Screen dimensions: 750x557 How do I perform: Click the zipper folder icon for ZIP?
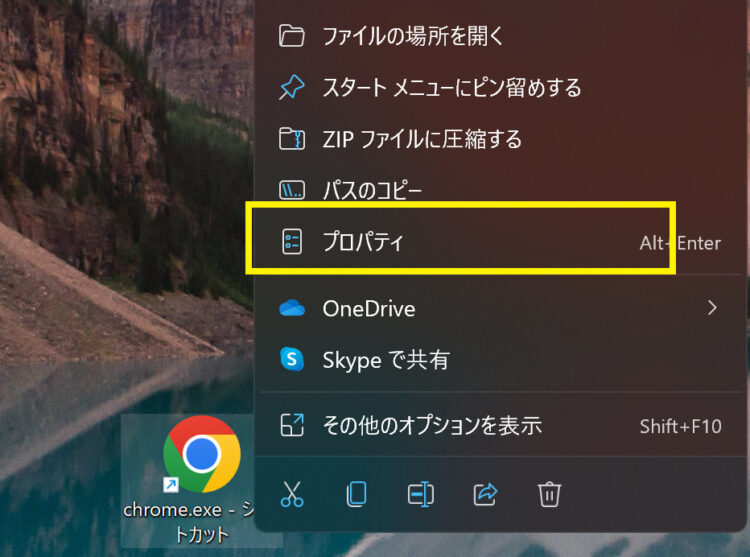(x=291, y=139)
